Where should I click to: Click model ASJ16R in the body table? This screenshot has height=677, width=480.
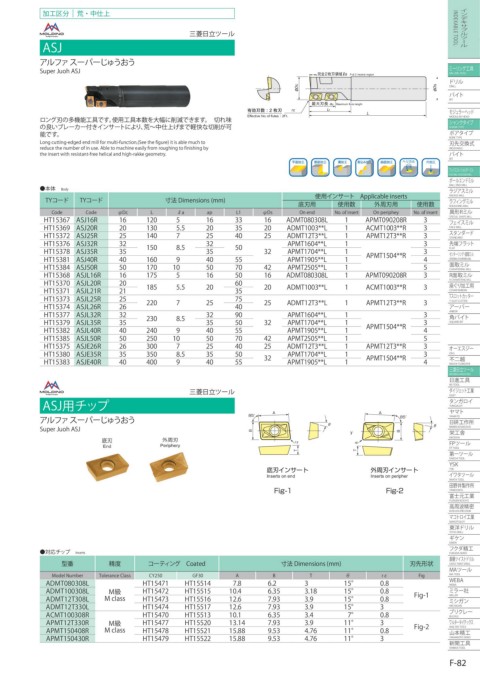(x=87, y=220)
